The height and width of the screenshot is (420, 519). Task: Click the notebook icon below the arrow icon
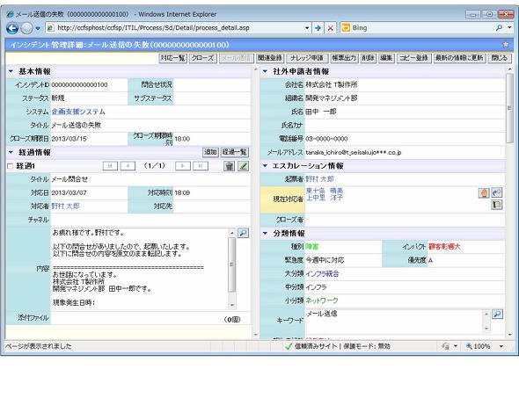point(496,205)
